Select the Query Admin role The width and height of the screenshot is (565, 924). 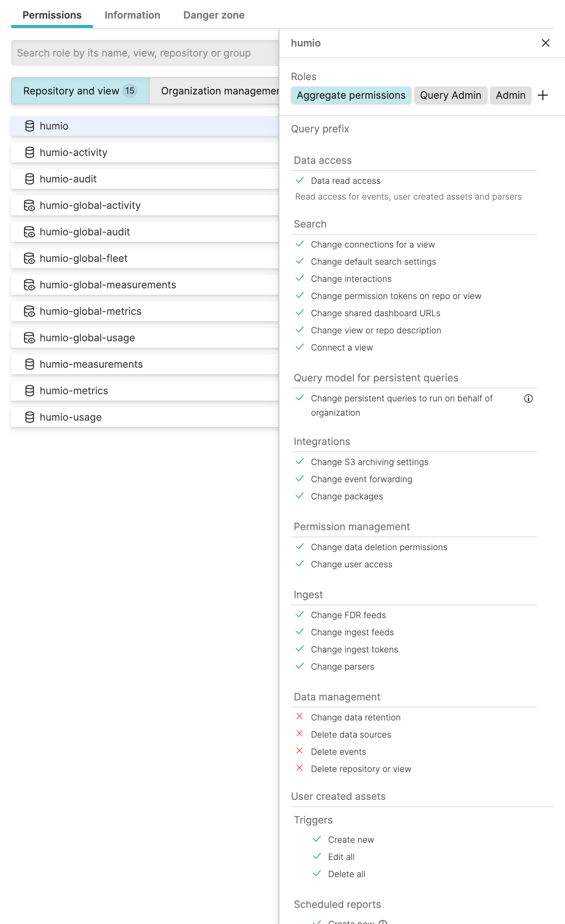[450, 95]
